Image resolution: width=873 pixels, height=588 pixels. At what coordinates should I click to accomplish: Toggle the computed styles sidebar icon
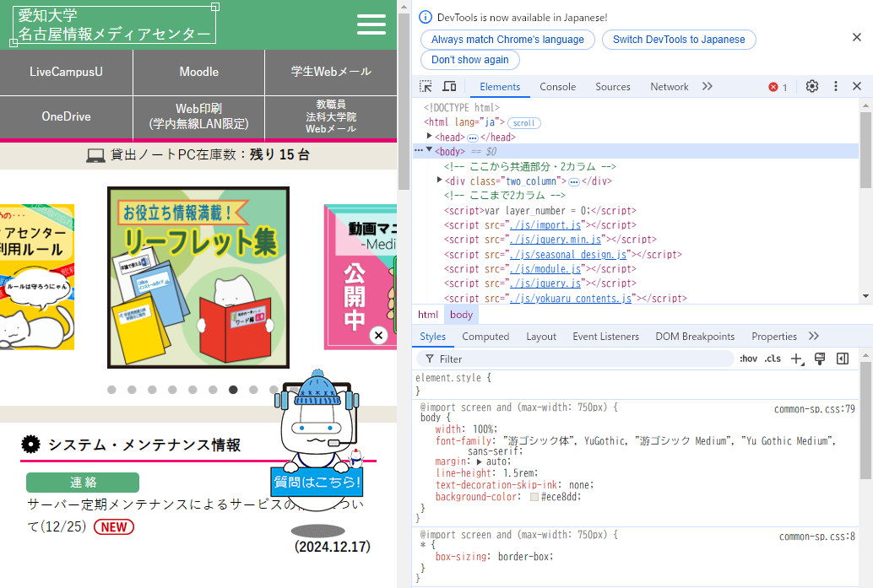tap(842, 359)
